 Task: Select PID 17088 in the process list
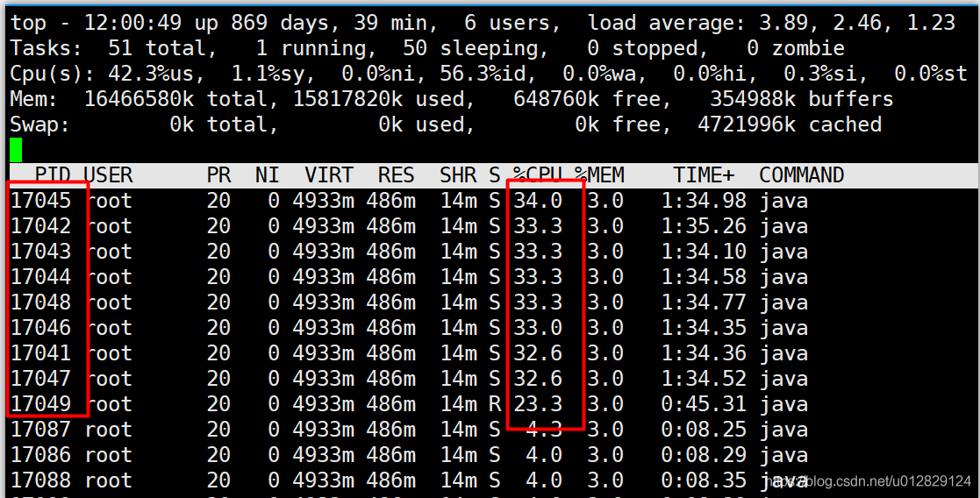(41, 480)
